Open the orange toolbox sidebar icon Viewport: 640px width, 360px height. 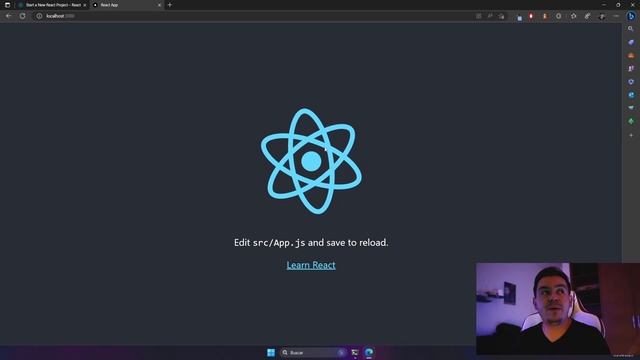(631, 55)
